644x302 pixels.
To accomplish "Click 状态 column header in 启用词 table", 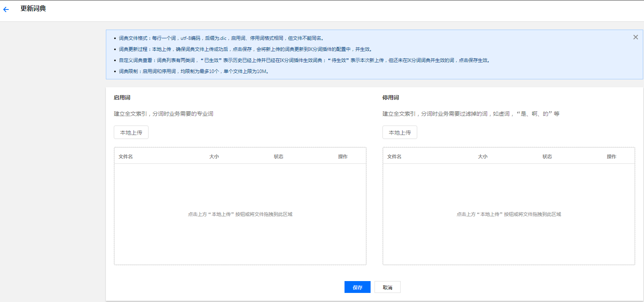I will coord(279,157).
